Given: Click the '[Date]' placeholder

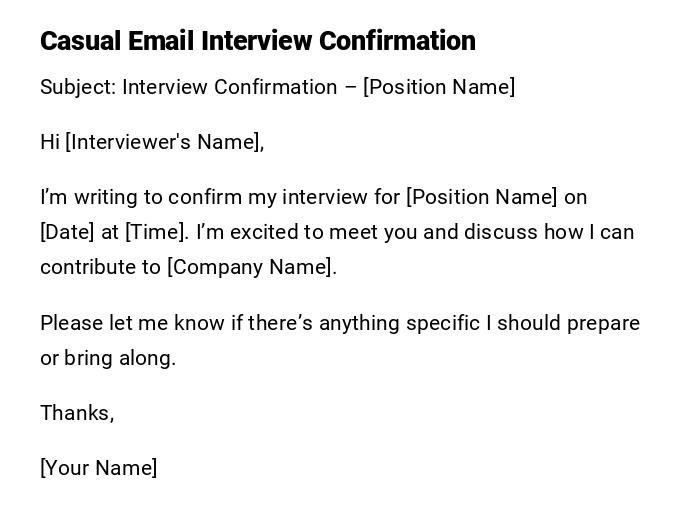Looking at the screenshot, I should coord(66,232).
